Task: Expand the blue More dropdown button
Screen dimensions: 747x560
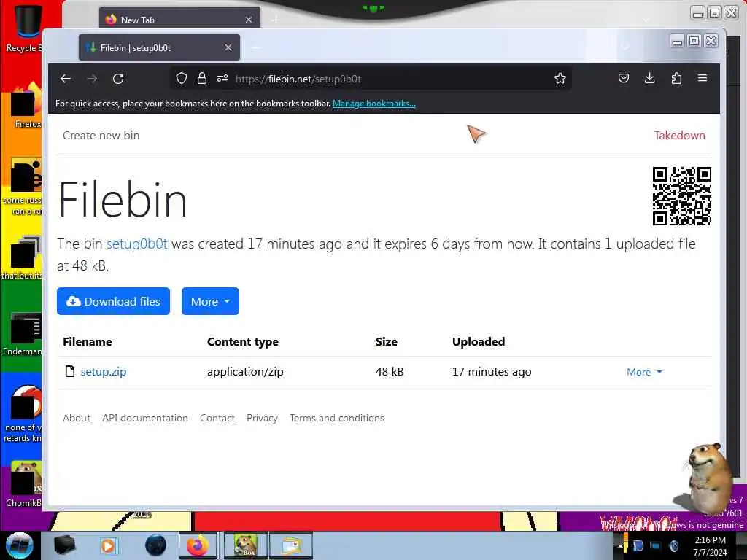Action: 210,301
